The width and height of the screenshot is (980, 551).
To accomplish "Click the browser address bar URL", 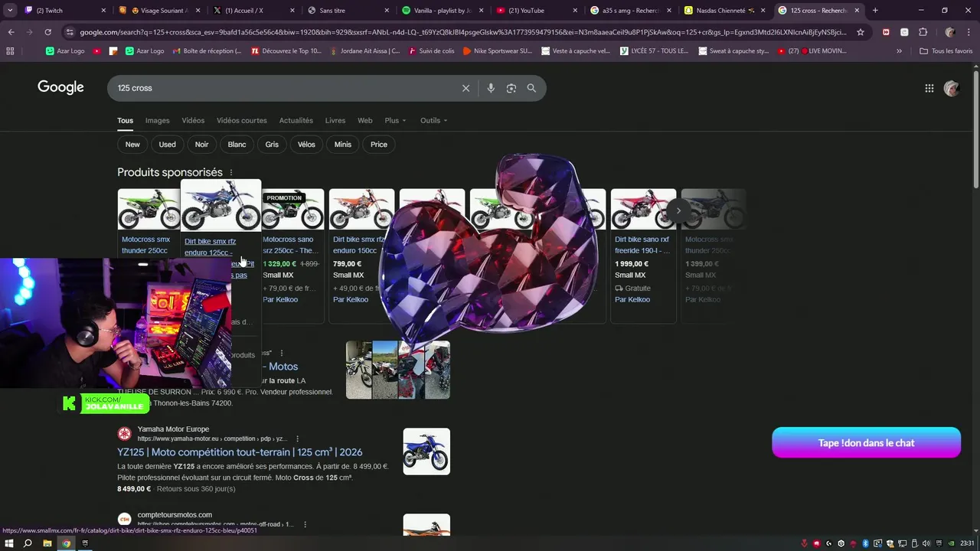I will click(x=462, y=32).
